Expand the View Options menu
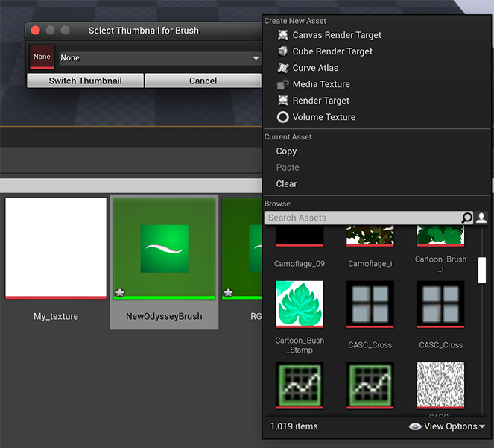Image resolution: width=494 pixels, height=448 pixels. click(x=447, y=426)
